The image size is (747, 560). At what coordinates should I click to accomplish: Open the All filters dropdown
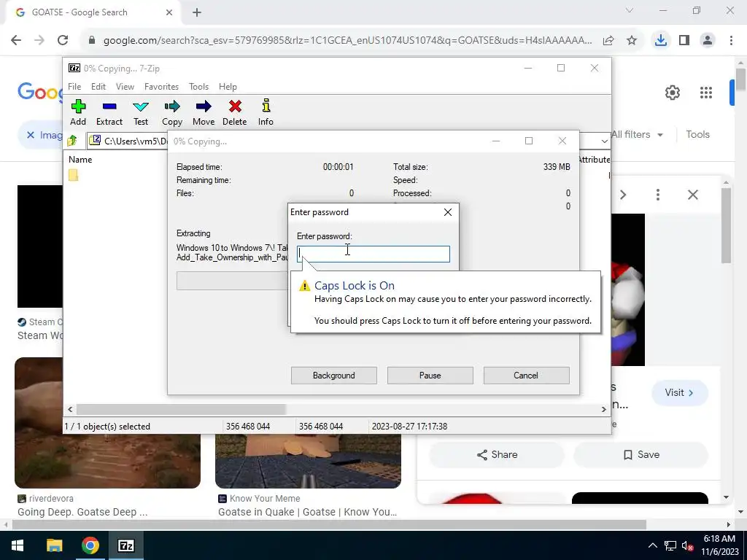click(636, 135)
